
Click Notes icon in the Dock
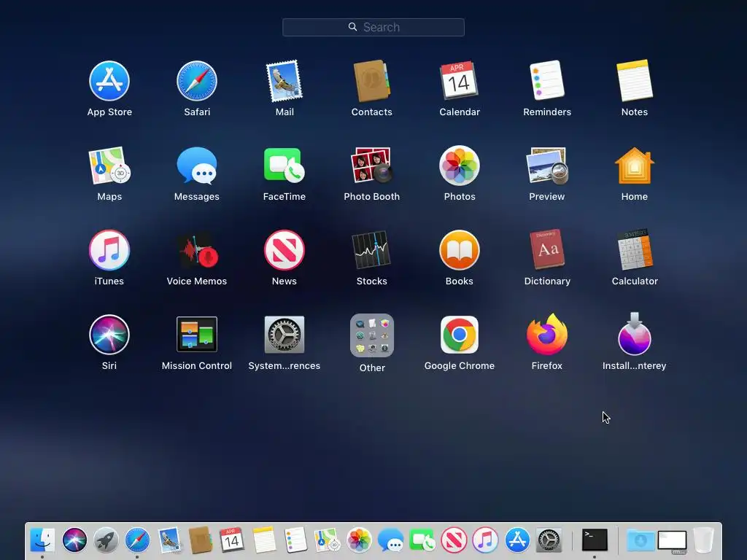(264, 540)
